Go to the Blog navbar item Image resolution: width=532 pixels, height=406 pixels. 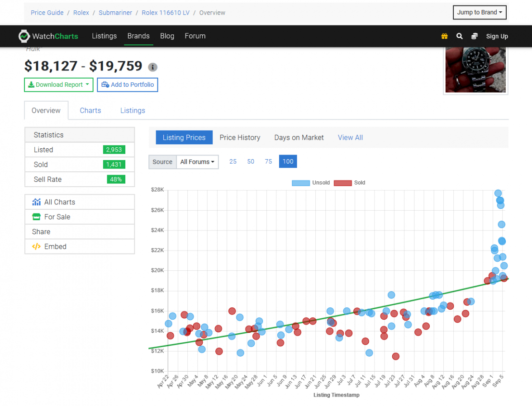point(167,36)
